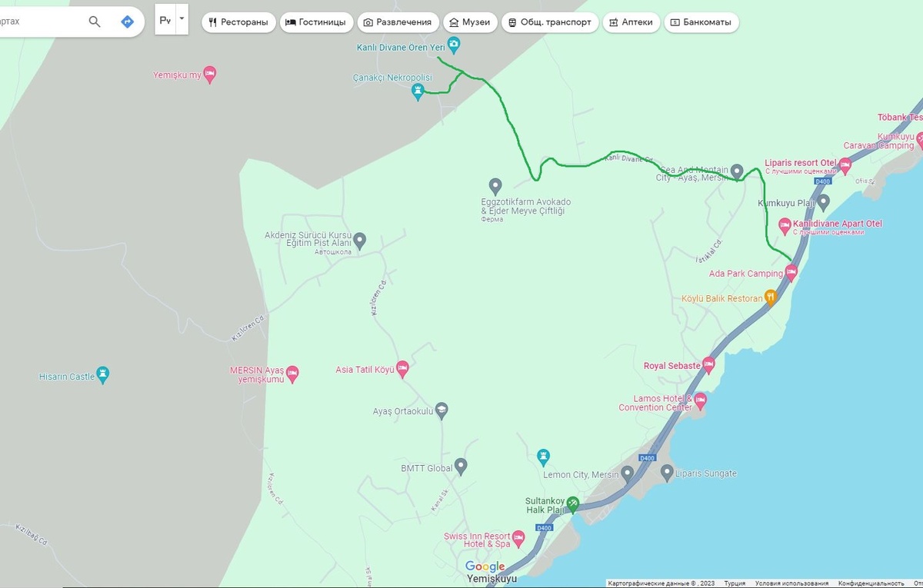Filter map by Аптеки
Screen dimensions: 923x588
[x=631, y=22]
